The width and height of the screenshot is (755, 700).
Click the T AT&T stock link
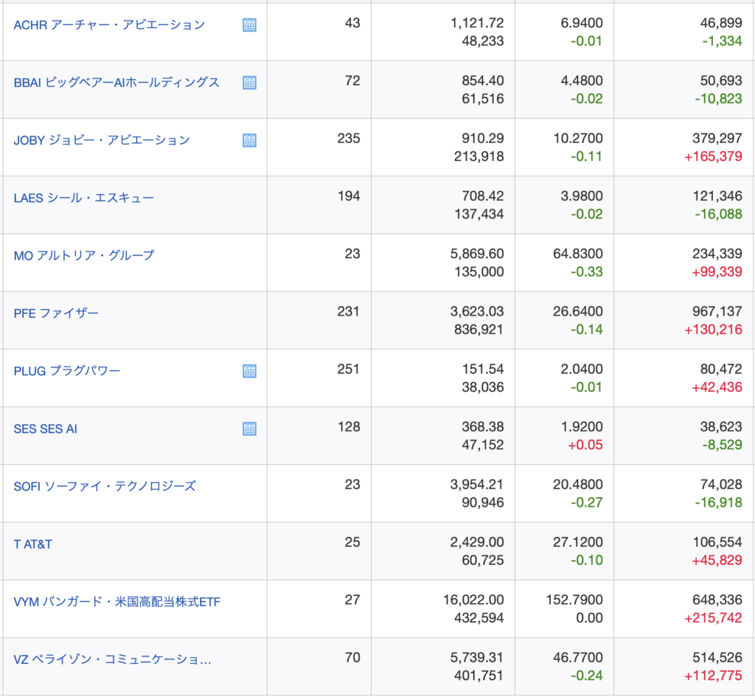click(33, 544)
